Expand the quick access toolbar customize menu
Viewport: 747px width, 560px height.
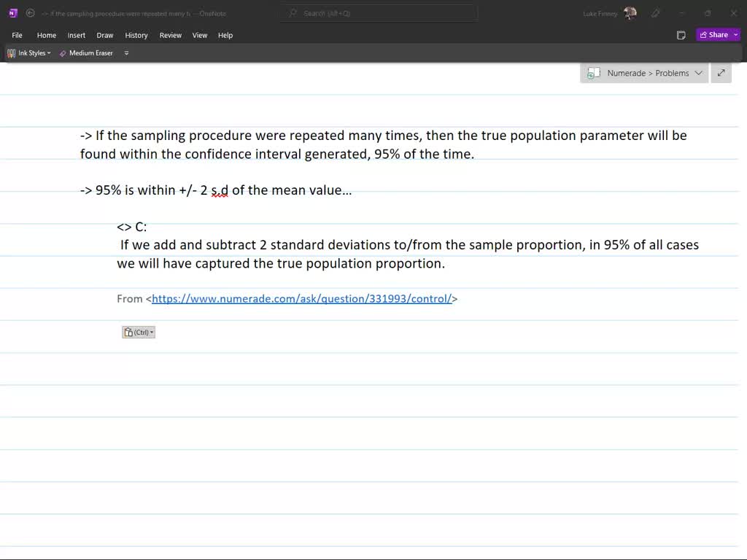click(x=126, y=53)
